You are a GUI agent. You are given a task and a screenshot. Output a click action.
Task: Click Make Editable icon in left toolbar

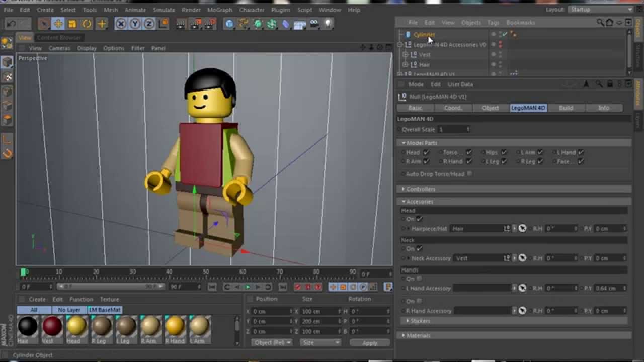(7, 44)
